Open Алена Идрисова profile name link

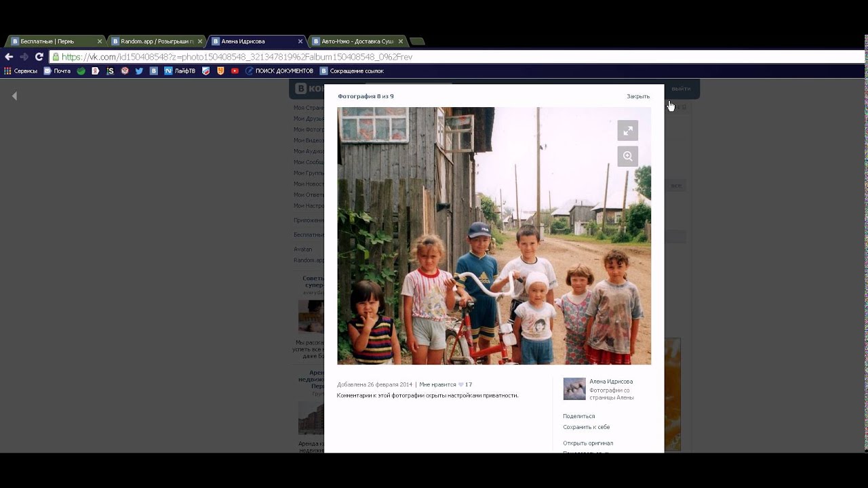[611, 382]
